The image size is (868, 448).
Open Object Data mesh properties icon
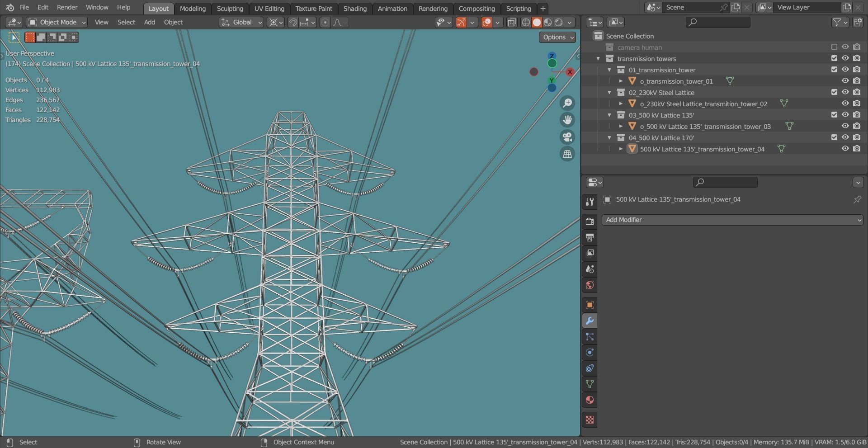click(x=590, y=384)
